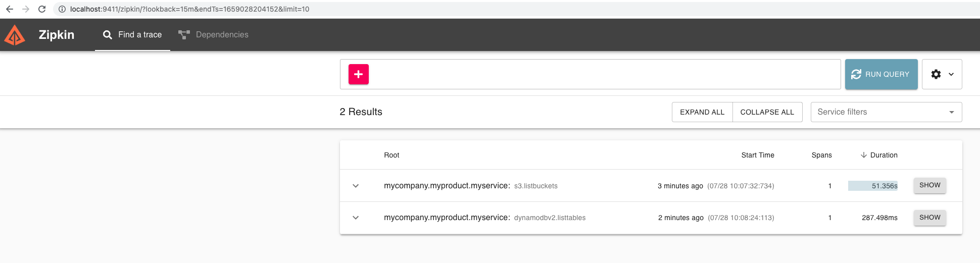Switch to the Dependencies tab
Screen dimensions: 980x263
click(x=213, y=35)
